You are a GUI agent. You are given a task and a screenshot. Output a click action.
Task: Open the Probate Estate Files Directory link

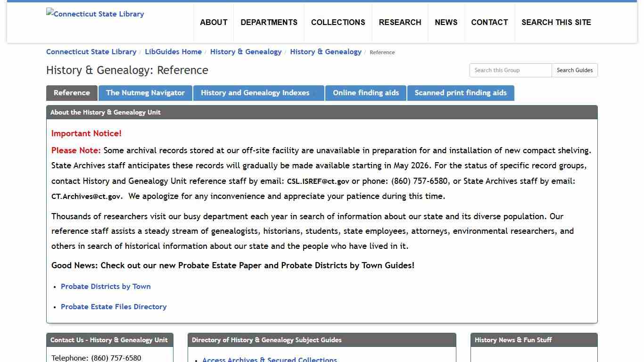click(114, 306)
